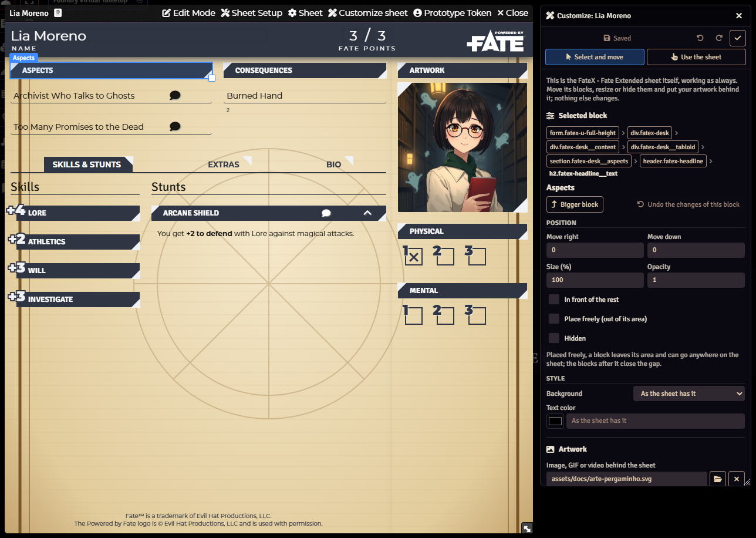Image resolution: width=756 pixels, height=538 pixels.
Task: Open the artwork file browser folder icon
Action: pyautogui.click(x=717, y=479)
